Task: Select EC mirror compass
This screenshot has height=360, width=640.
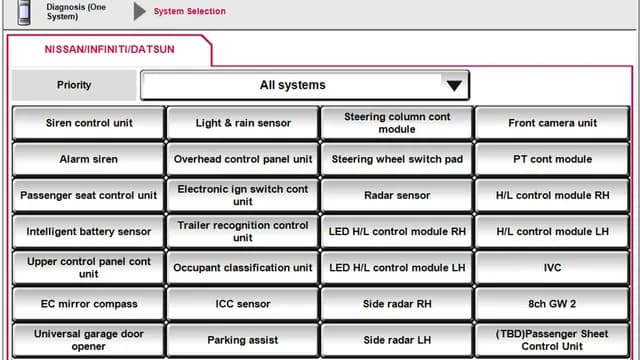Action: coord(89,304)
